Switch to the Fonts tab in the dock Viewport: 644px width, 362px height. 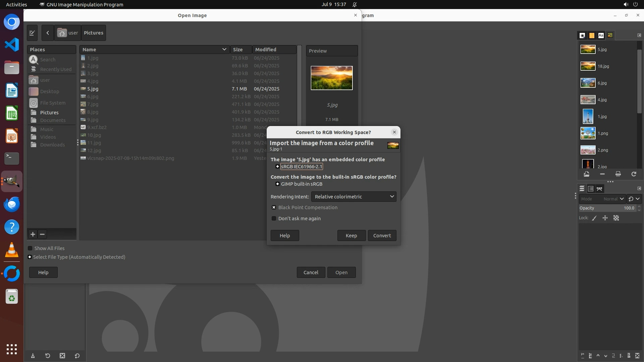(601, 35)
